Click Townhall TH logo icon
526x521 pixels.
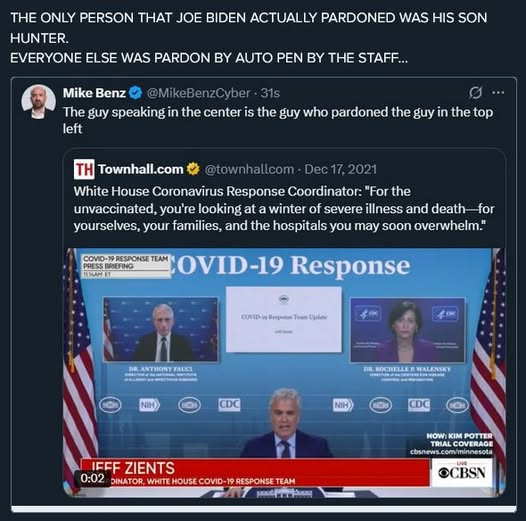coord(84,169)
